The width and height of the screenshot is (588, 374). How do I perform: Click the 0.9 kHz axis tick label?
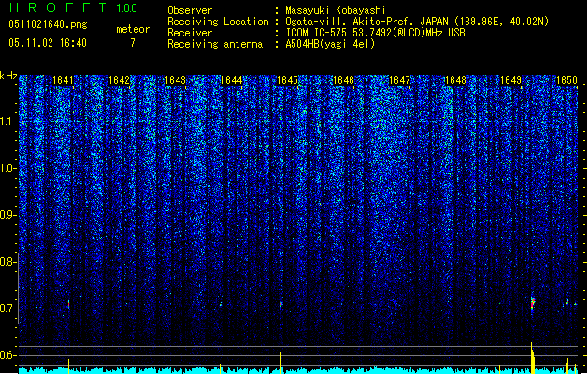pyautogui.click(x=7, y=215)
